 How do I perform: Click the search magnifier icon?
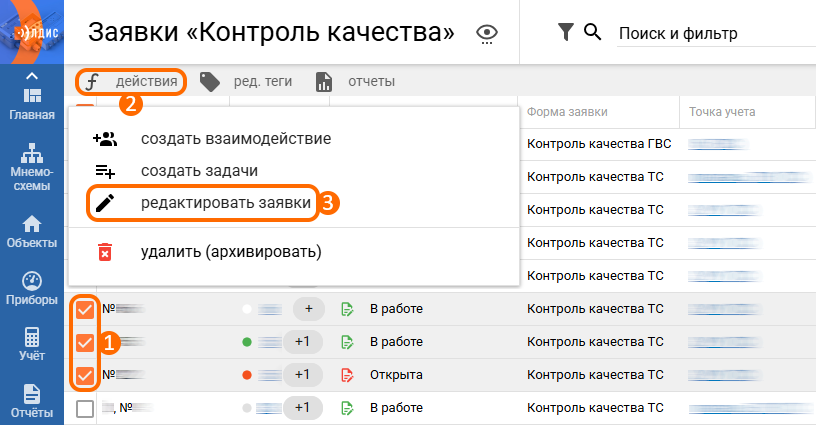592,33
